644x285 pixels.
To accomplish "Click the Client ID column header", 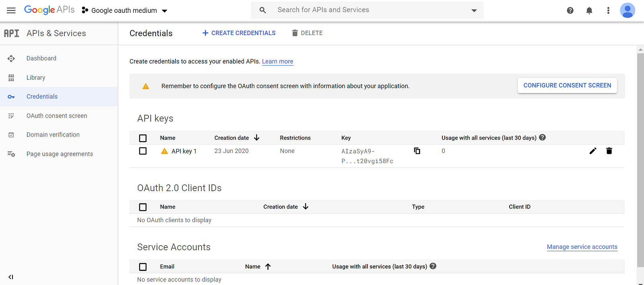I will [520, 207].
